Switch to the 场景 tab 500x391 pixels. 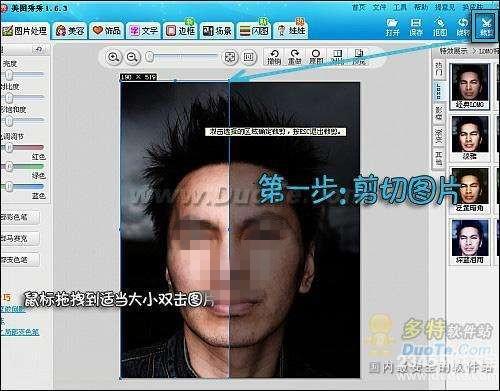(217, 31)
